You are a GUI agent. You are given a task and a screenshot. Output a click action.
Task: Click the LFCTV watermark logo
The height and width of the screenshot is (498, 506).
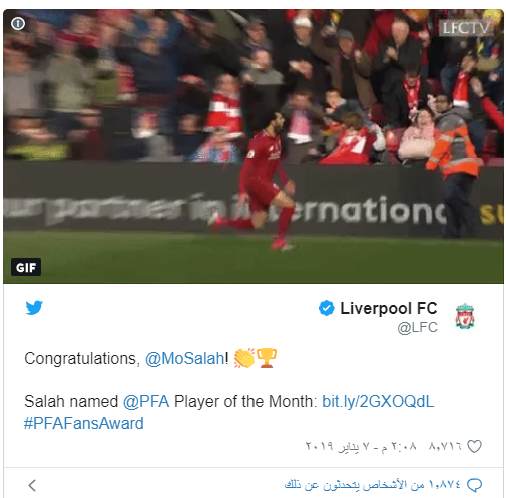(x=465, y=28)
